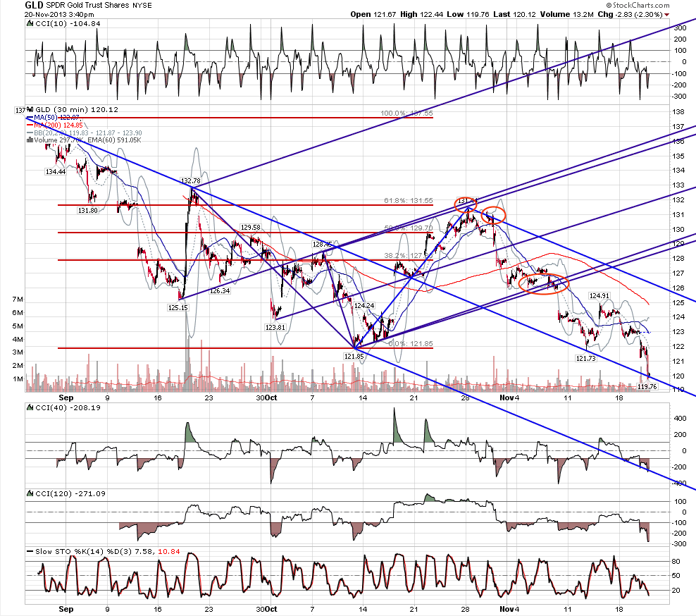This screenshot has height=616, width=696.
Task: Click the Volume 13.2M header value
Action: (x=567, y=14)
